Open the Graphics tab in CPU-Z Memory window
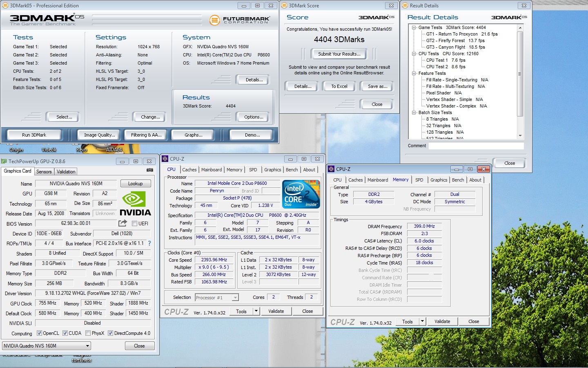The width and height of the screenshot is (588, 368). pyautogui.click(x=439, y=180)
